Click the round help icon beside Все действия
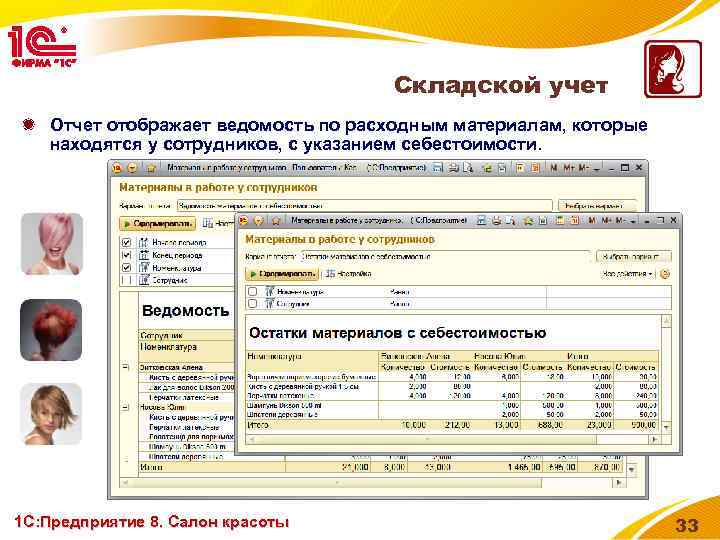Screen dimensions: 720x540 point(664,274)
